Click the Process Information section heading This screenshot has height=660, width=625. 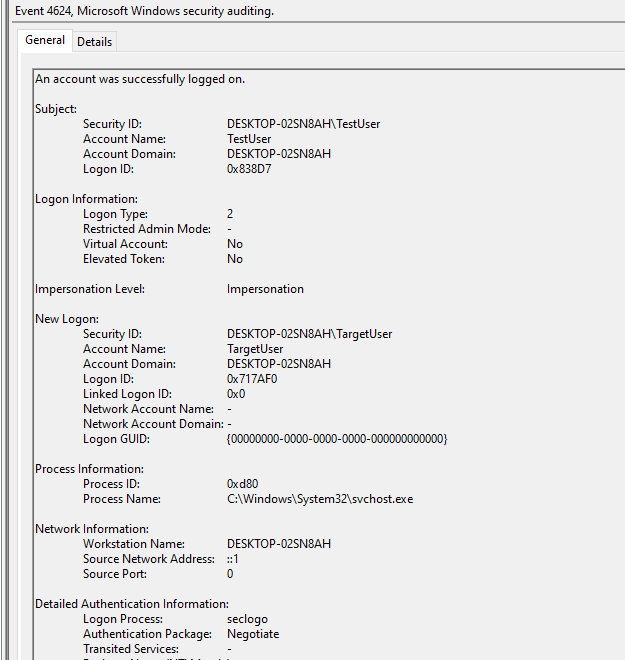pyautogui.click(x=89, y=469)
